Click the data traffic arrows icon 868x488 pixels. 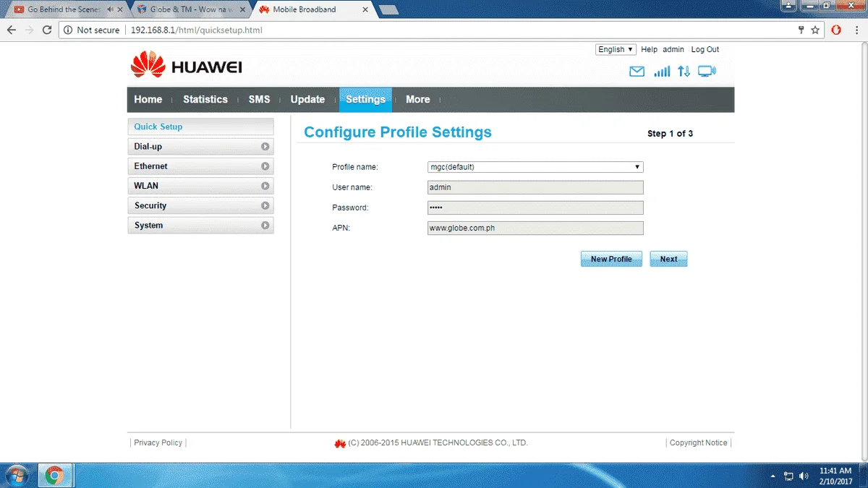[684, 72]
